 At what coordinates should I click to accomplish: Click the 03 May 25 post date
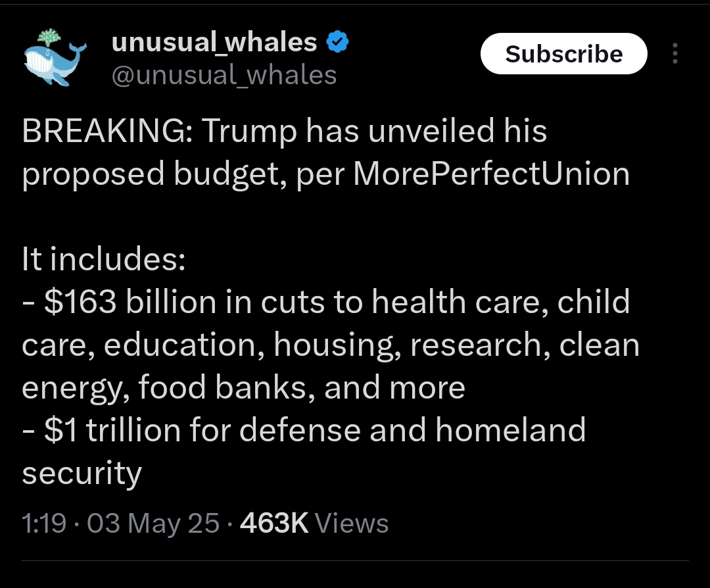(x=153, y=524)
